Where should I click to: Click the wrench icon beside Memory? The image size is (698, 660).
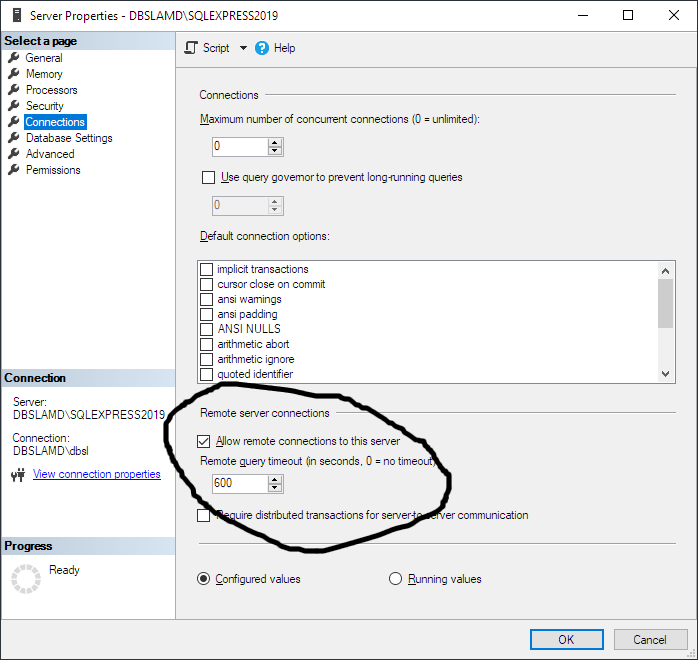pos(14,73)
